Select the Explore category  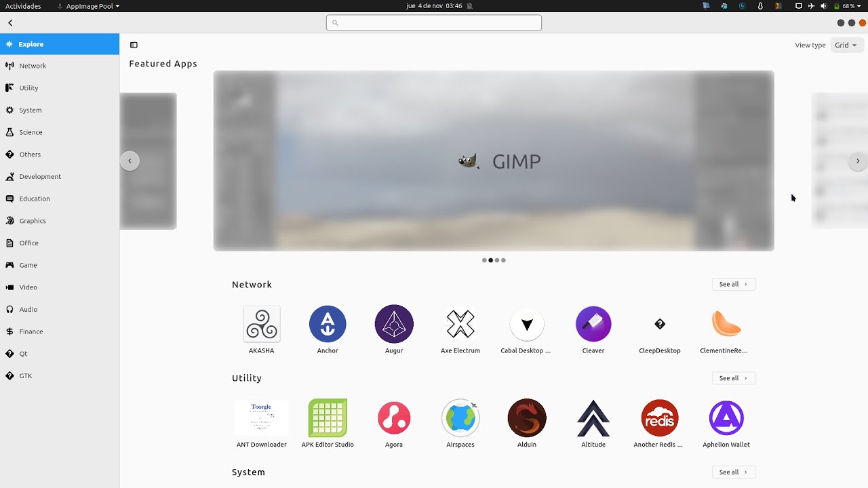tap(60, 44)
